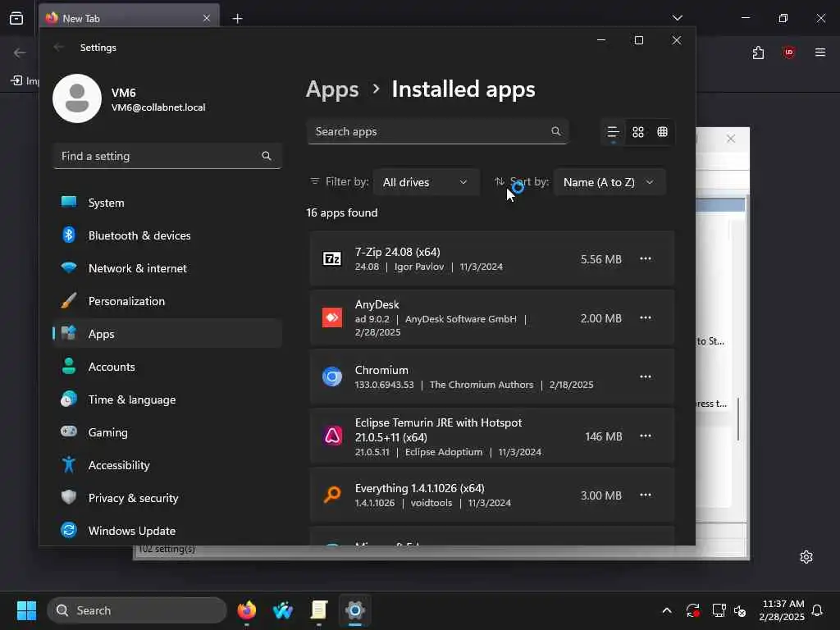The width and height of the screenshot is (840, 630).
Task: Open Firefox list all tabs dropdown
Action: [677, 18]
